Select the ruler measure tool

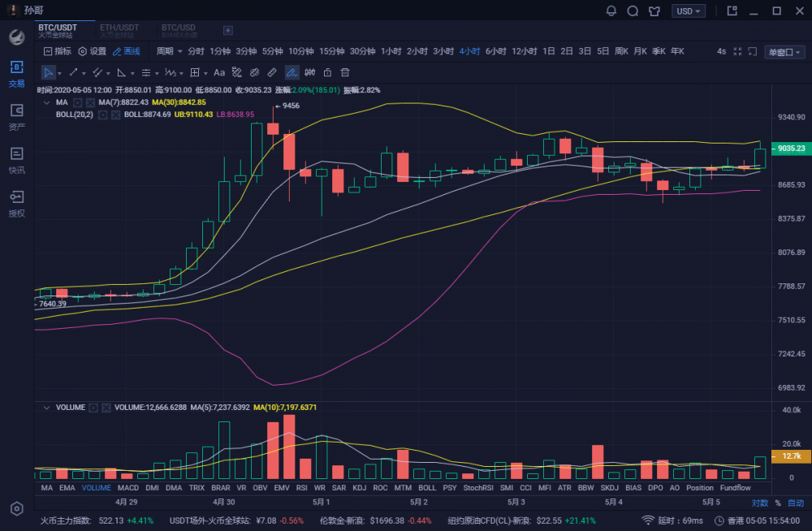click(x=272, y=72)
